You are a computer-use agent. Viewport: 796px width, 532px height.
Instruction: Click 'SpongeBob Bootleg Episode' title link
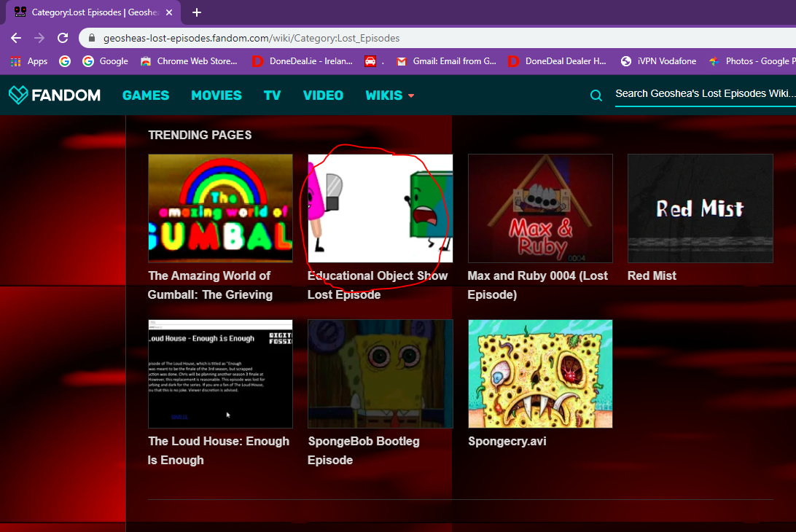tap(364, 451)
